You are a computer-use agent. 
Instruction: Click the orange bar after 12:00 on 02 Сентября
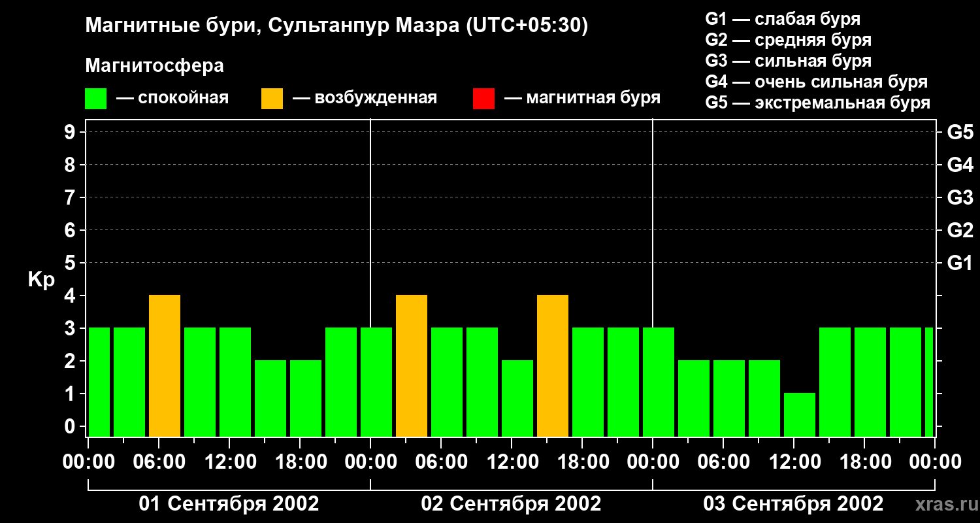(x=553, y=366)
